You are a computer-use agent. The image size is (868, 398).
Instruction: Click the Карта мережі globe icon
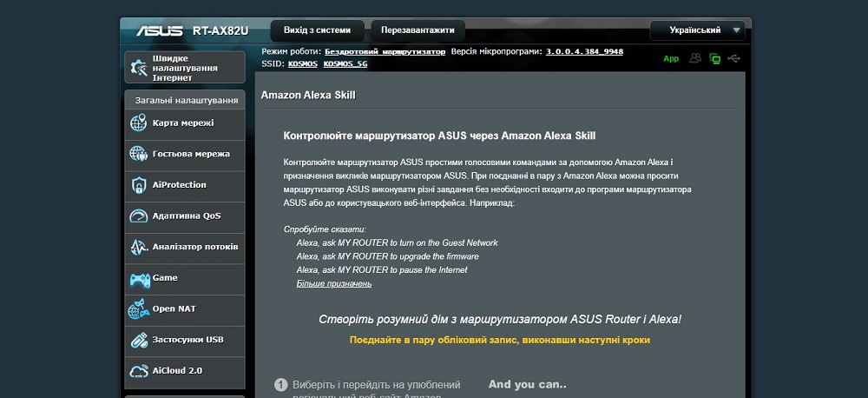point(138,123)
